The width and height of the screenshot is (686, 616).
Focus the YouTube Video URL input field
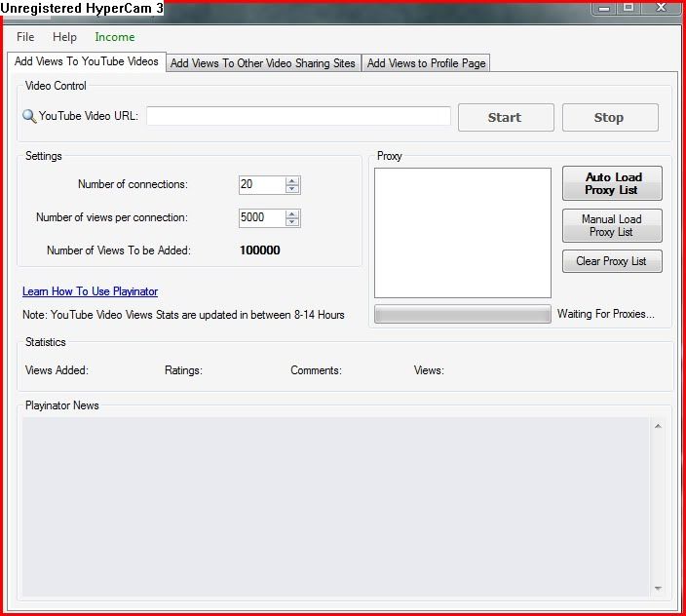click(x=298, y=116)
